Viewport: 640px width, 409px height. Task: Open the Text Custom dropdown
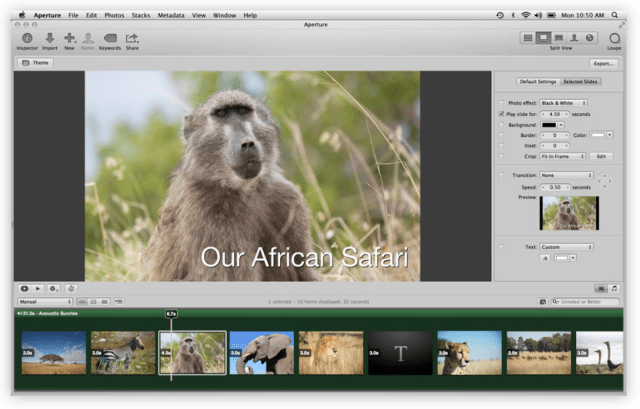coord(567,247)
